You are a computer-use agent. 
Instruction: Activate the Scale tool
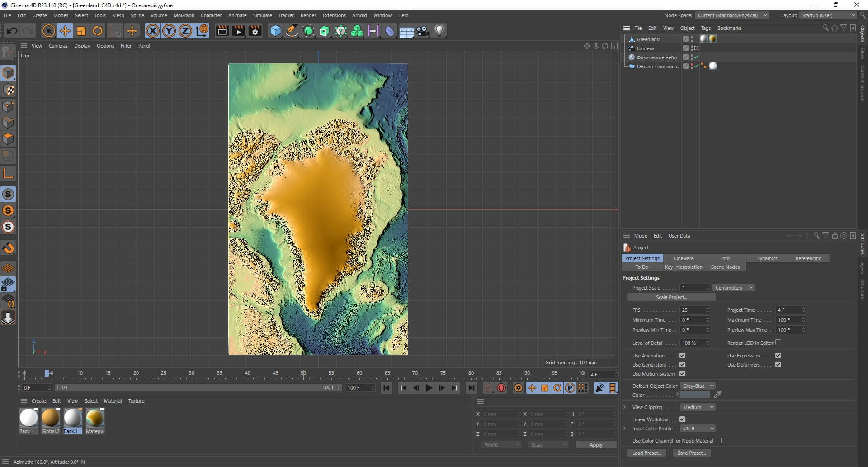pos(81,31)
